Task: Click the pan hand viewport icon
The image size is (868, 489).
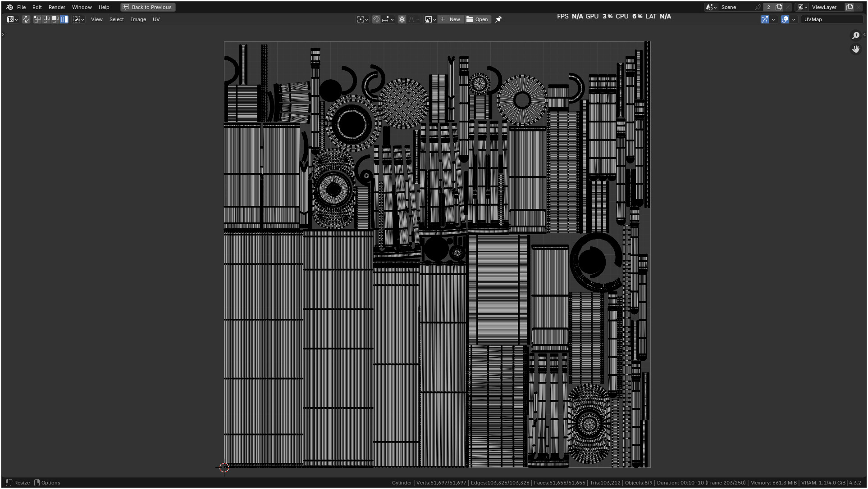Action: tap(855, 49)
